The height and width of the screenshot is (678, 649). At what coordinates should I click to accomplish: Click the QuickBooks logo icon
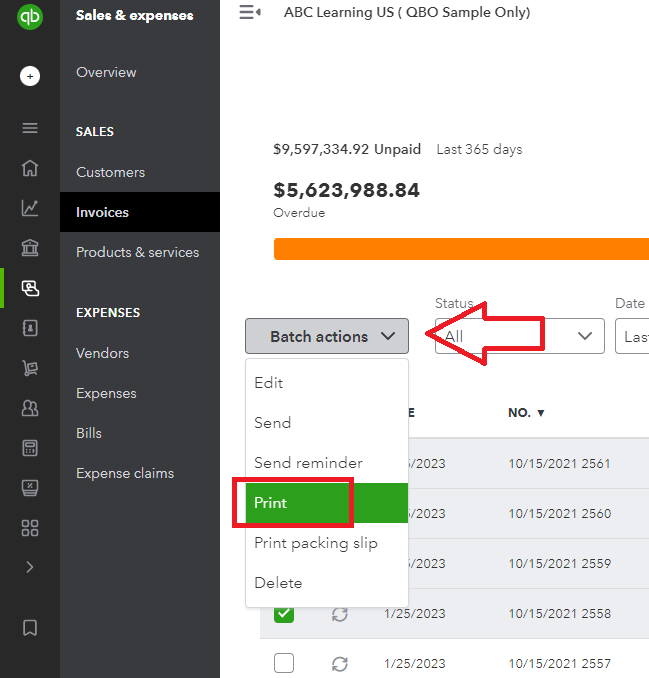pos(30,17)
